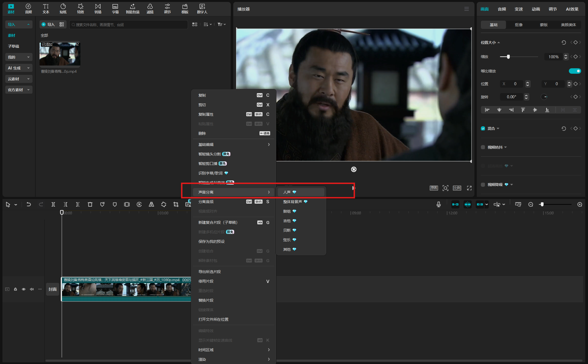Open the 贴纸 stickers panel icon
This screenshot has height=364, width=588.
click(x=63, y=9)
